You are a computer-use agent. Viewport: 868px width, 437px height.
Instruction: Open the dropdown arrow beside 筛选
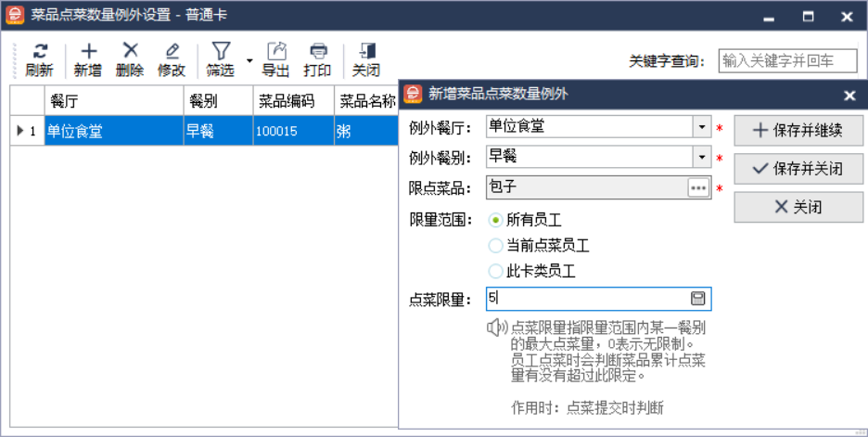[249, 60]
